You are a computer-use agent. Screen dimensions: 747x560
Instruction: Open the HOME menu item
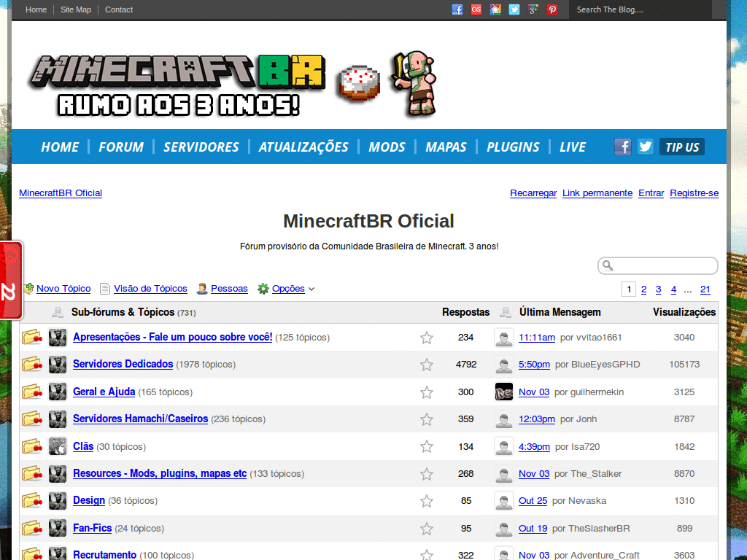60,147
